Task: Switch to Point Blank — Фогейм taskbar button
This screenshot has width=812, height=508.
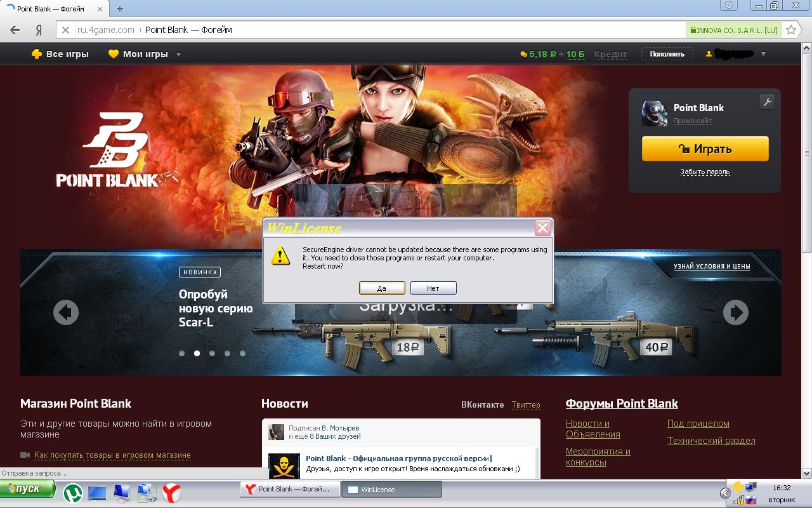Action: tap(290, 489)
